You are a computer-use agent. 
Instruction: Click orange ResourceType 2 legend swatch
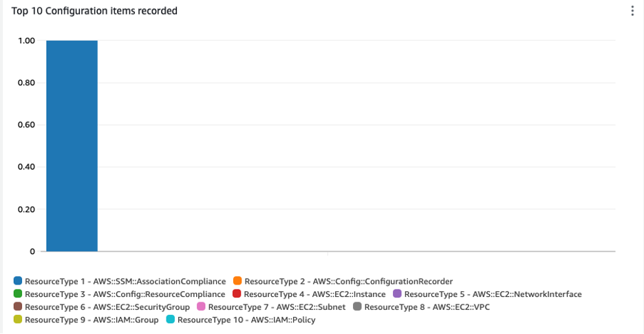pos(237,281)
